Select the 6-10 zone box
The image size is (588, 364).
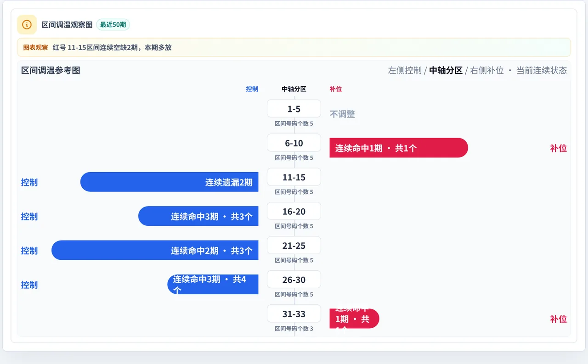(x=294, y=143)
